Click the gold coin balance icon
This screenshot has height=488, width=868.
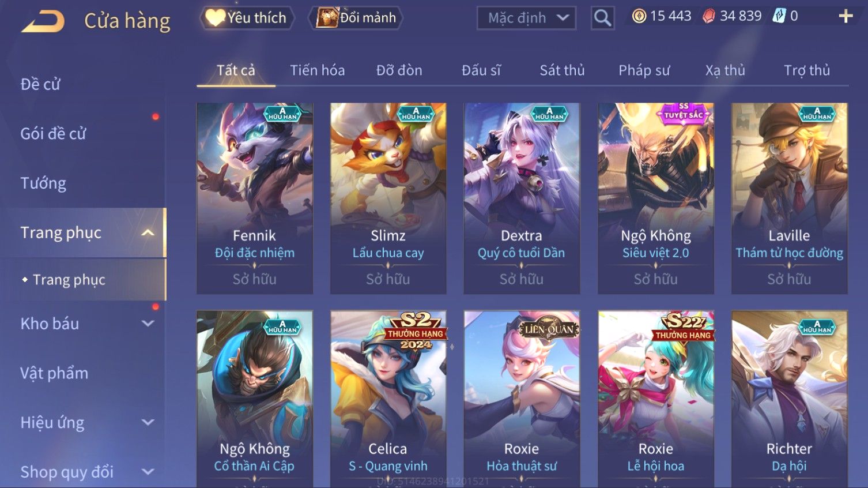click(639, 16)
